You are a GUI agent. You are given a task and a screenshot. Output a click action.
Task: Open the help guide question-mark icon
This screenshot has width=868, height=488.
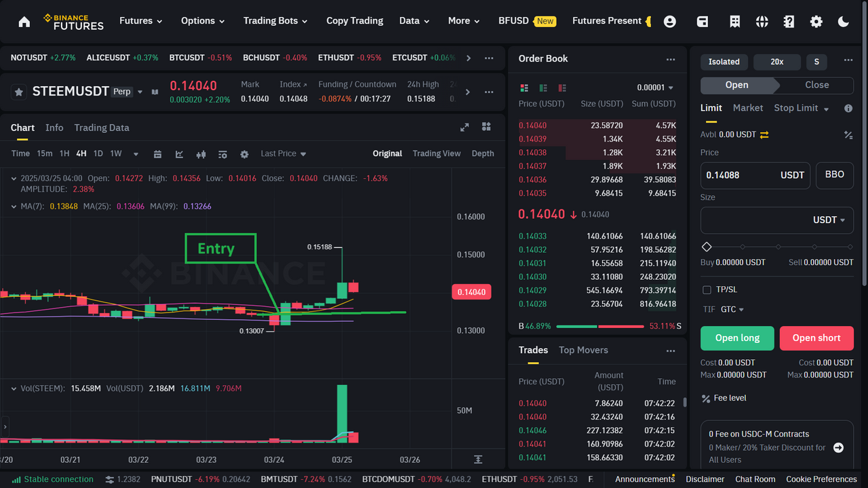[789, 22]
